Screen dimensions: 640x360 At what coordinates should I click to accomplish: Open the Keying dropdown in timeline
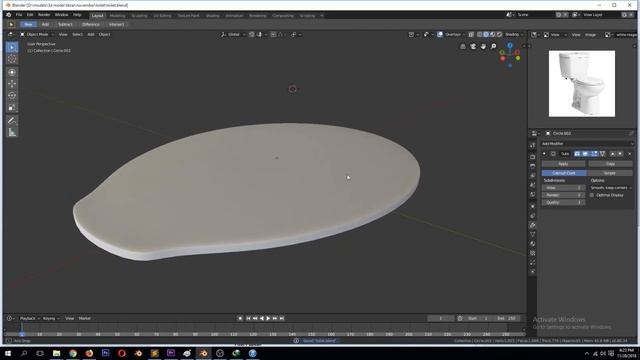coord(51,318)
